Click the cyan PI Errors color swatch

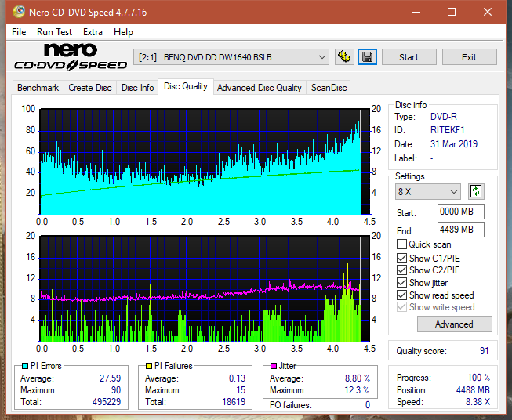point(25,366)
